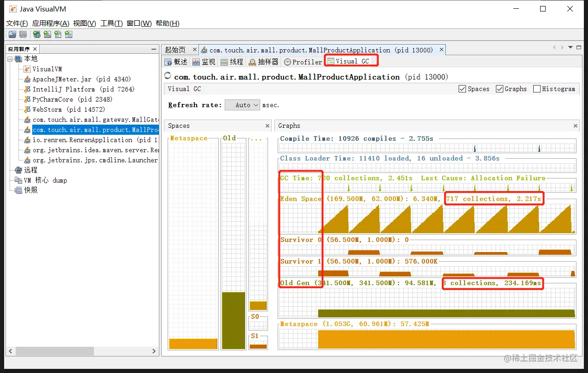Viewport: 588px width, 373px height.
Task: Uncheck the Graphs checkbox
Action: tap(499, 89)
